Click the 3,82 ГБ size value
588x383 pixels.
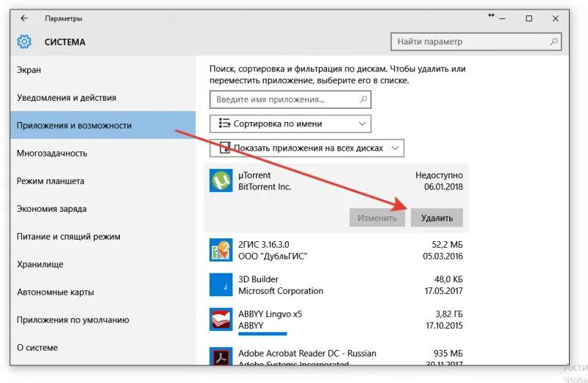(449, 314)
